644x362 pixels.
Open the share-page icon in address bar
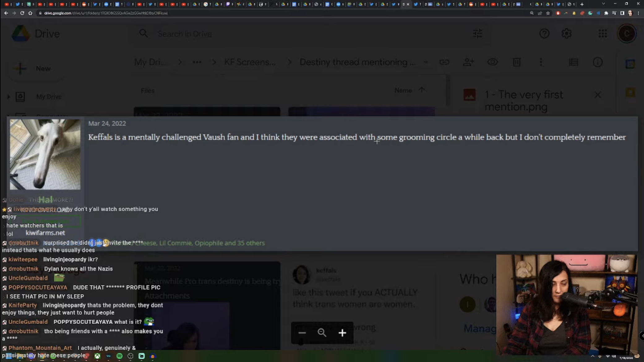click(x=540, y=13)
